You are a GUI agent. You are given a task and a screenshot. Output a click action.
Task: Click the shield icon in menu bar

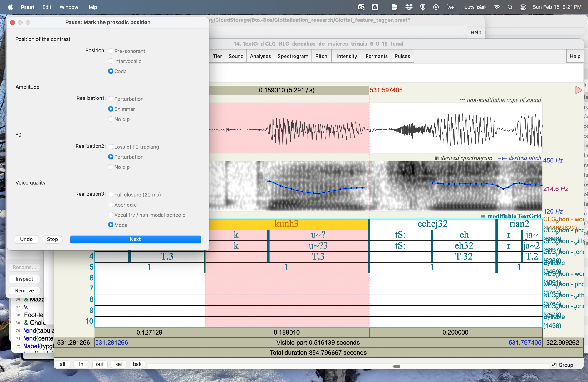[423, 7]
